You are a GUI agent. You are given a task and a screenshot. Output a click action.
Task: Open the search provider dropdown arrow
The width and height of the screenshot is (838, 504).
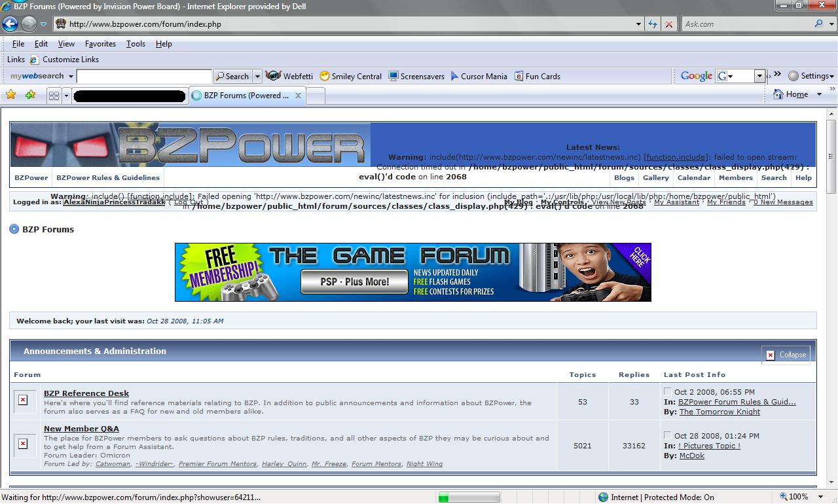(x=830, y=24)
